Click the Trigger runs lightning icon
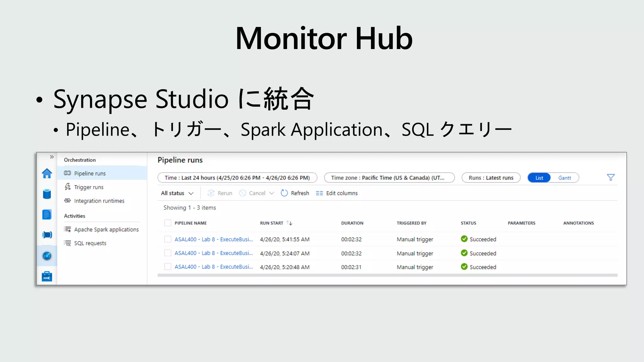 click(x=67, y=187)
